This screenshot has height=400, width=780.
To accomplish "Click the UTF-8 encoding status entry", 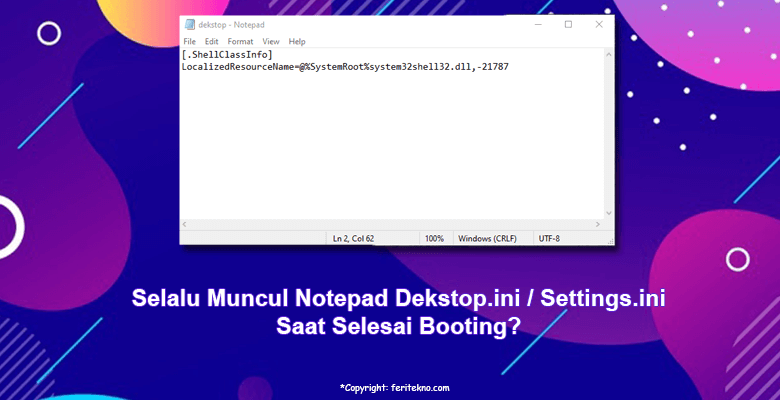I will 549,239.
